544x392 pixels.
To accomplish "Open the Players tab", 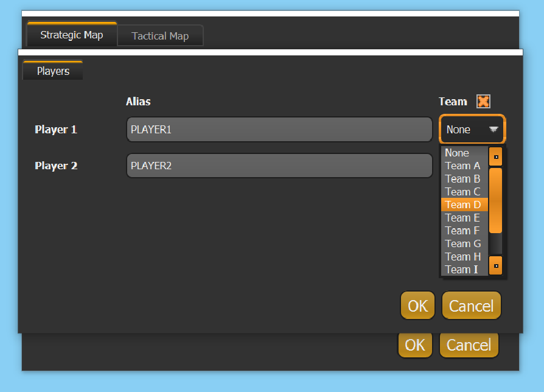I will click(x=52, y=71).
